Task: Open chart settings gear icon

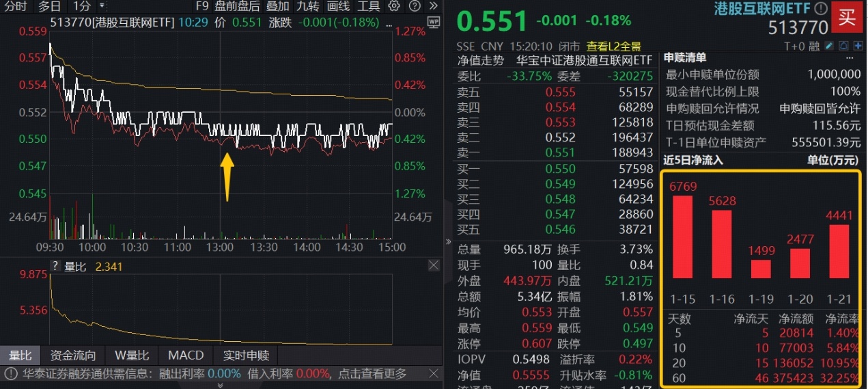Action: click(393, 6)
